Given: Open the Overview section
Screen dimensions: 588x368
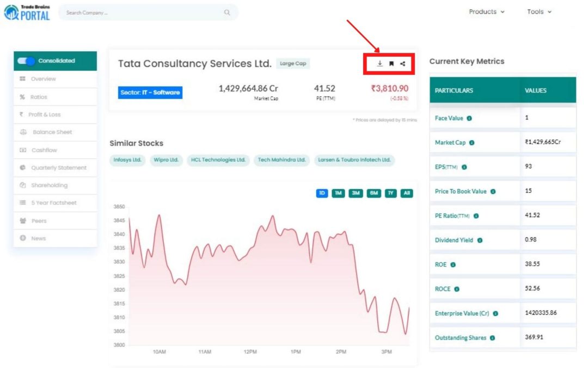Looking at the screenshot, I should click(55, 79).
